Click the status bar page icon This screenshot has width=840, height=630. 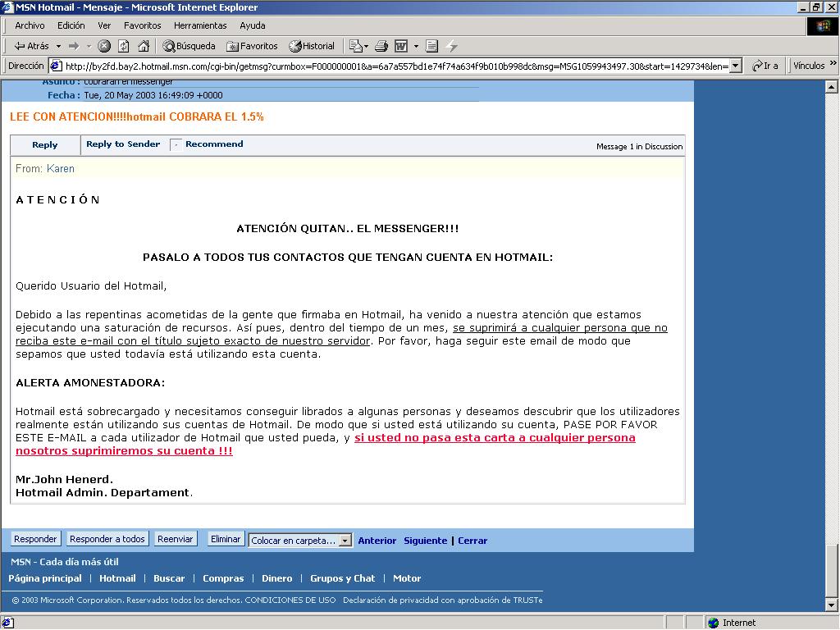tap(7, 623)
